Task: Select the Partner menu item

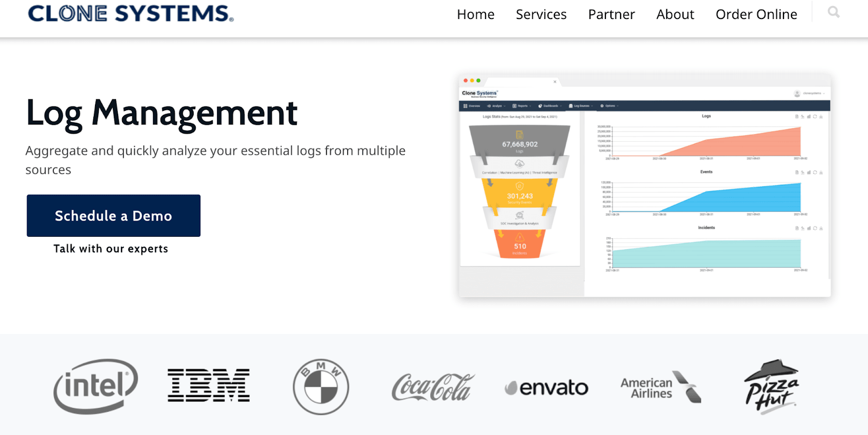Action: (611, 14)
